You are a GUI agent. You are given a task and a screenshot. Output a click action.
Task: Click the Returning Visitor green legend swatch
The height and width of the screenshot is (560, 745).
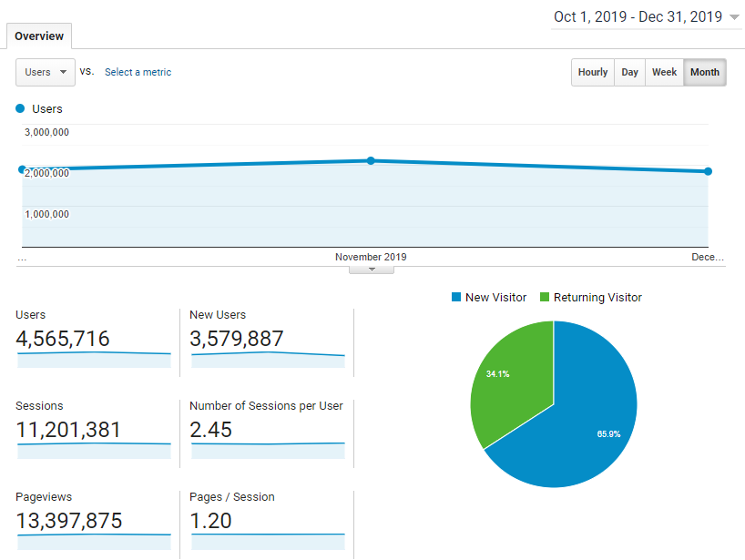pos(545,298)
